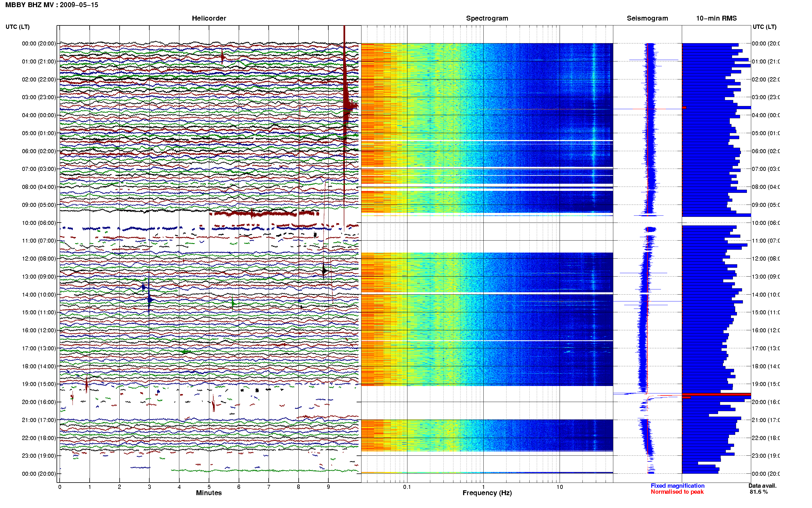Click the '19:00 (15:00)' left time label

[x=39, y=384]
